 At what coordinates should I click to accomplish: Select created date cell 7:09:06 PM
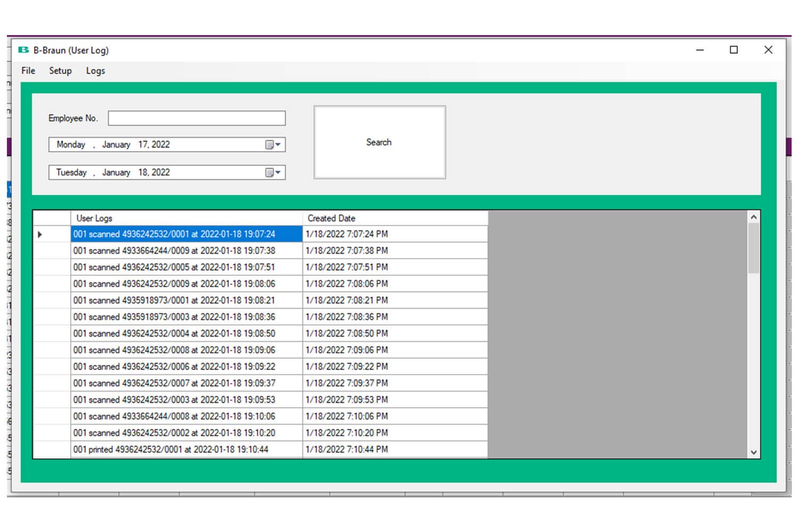tap(395, 350)
